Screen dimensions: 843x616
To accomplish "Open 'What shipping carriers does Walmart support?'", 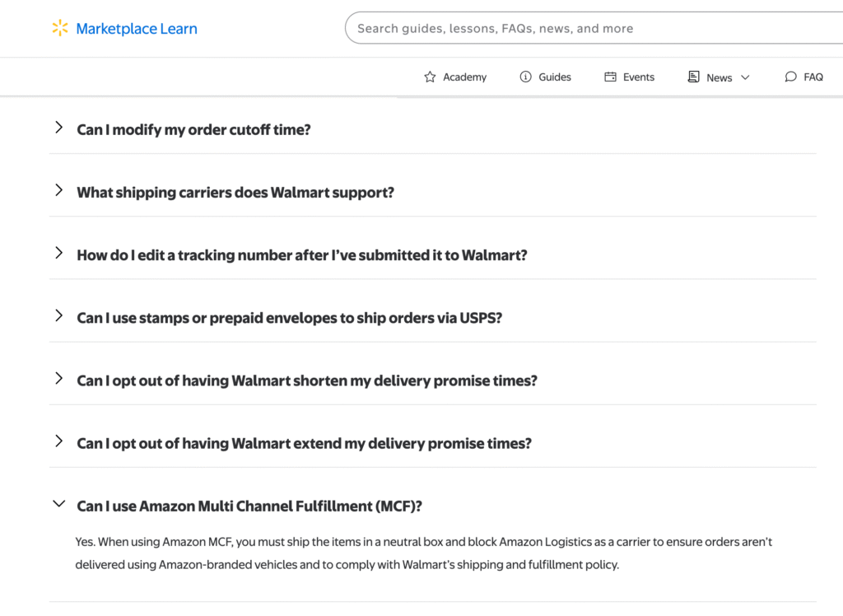I will 235,193.
